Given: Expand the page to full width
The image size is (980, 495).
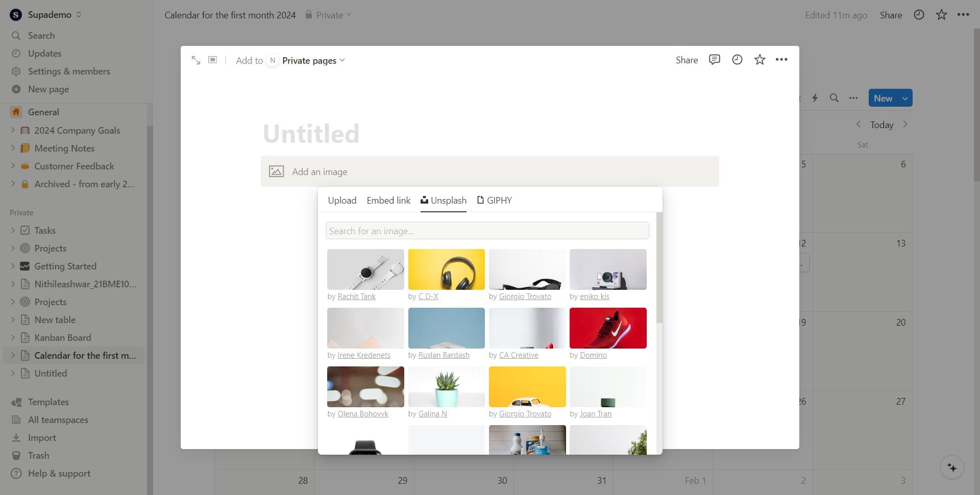Looking at the screenshot, I should [197, 60].
